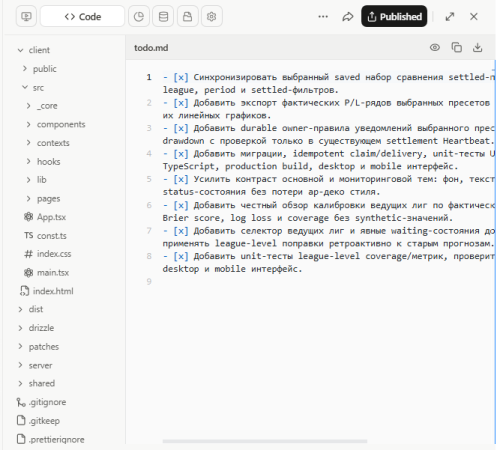Copy todo.md contents with copy icon

(456, 47)
